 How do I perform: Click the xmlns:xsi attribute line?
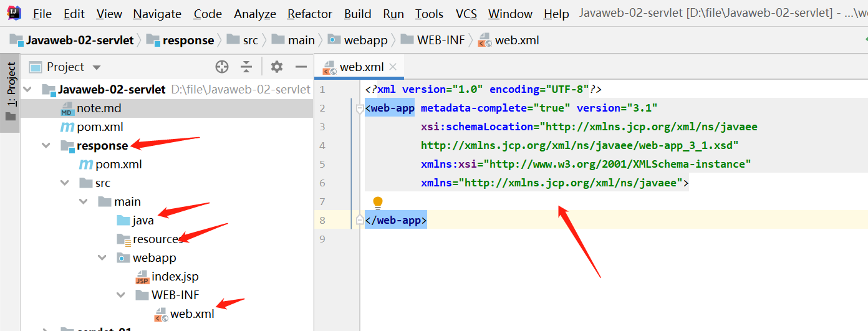click(586, 164)
